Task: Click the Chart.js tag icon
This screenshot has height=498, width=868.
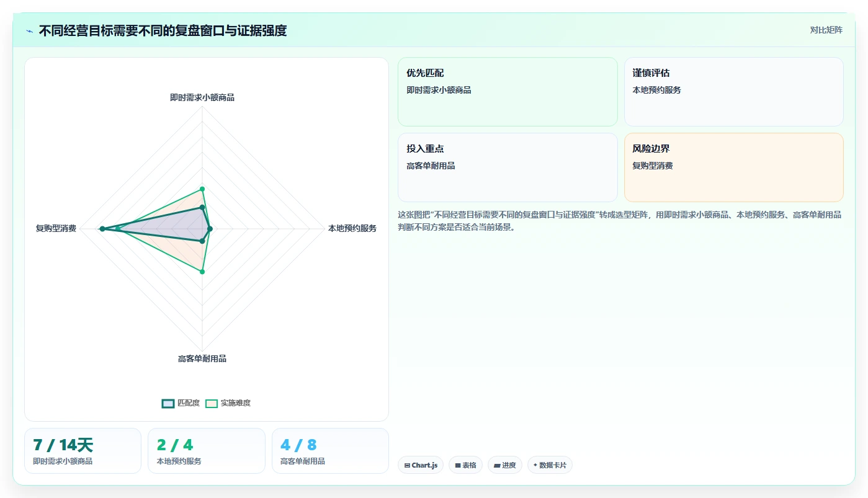Action: (x=407, y=465)
